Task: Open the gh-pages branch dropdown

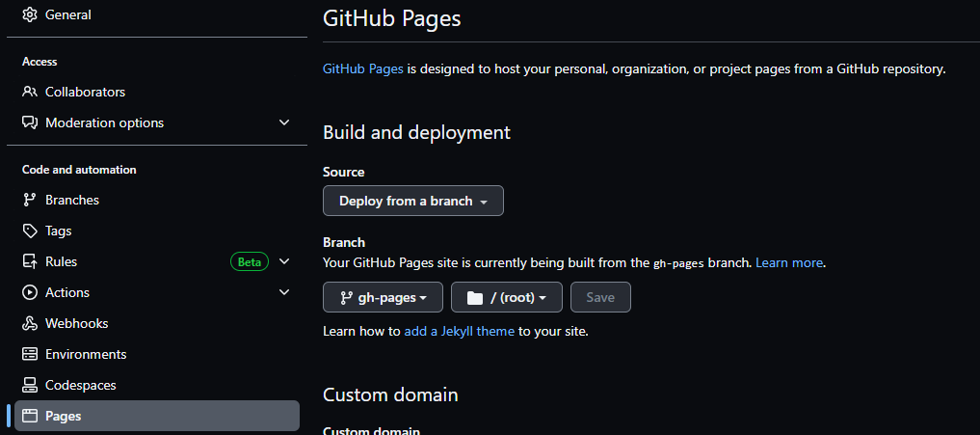Action: coord(384,297)
